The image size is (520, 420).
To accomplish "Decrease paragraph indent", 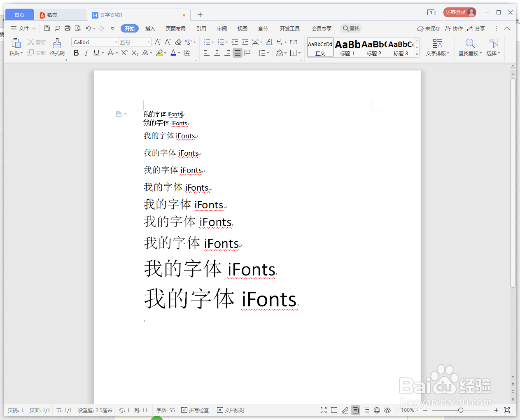I will (235, 42).
